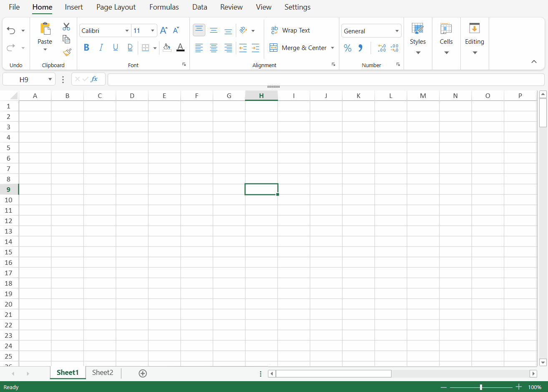Screen dimensions: 548x392
Task: Switch to the Page Layout tab
Action: click(x=116, y=7)
